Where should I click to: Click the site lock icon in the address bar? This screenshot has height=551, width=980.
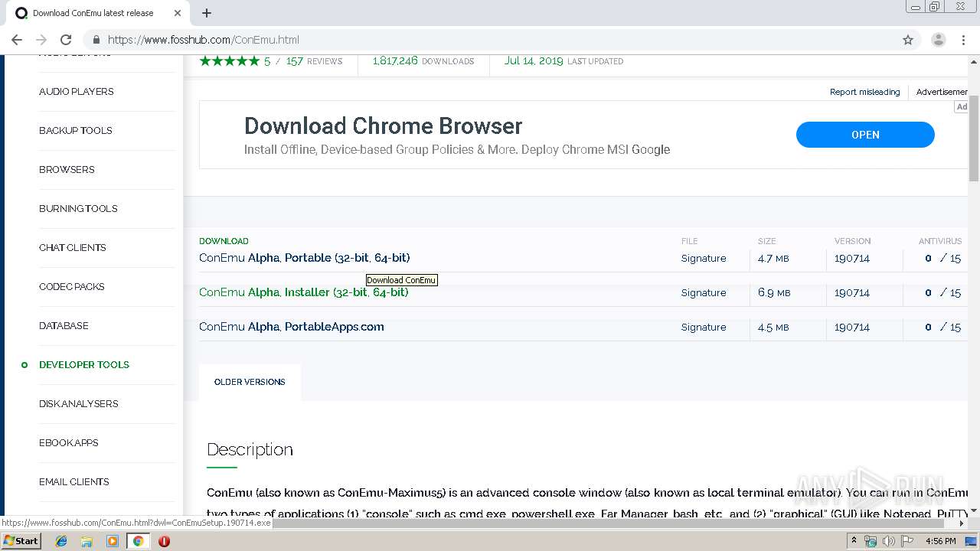click(x=96, y=40)
